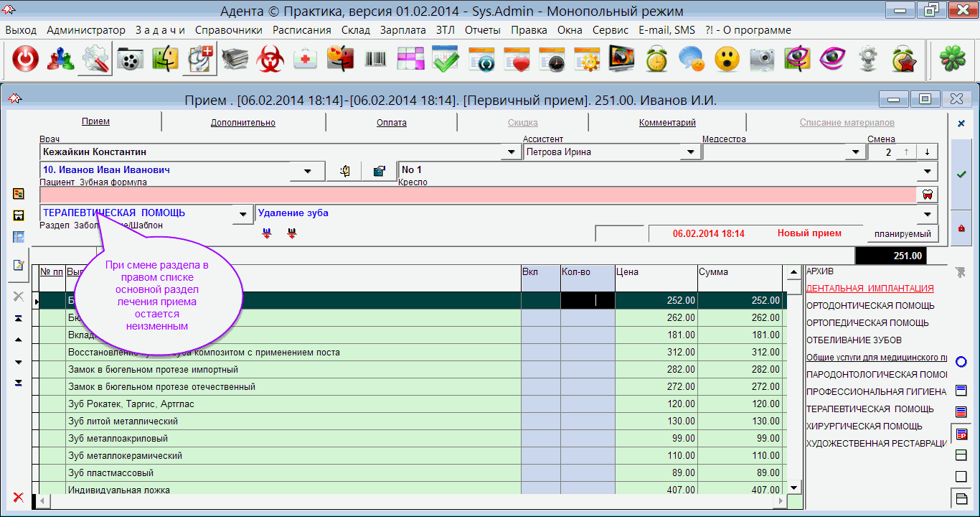
Task: Select the blue circle view option
Action: click(x=961, y=363)
